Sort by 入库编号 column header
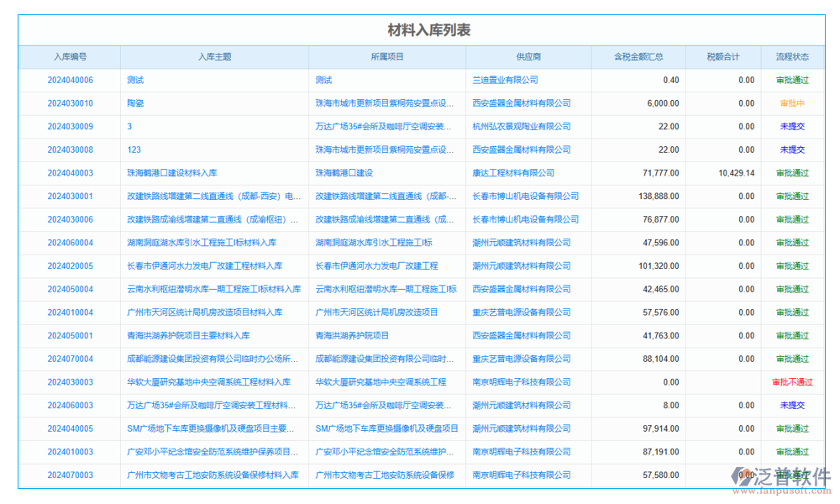This screenshot has width=840, height=504. [x=70, y=57]
